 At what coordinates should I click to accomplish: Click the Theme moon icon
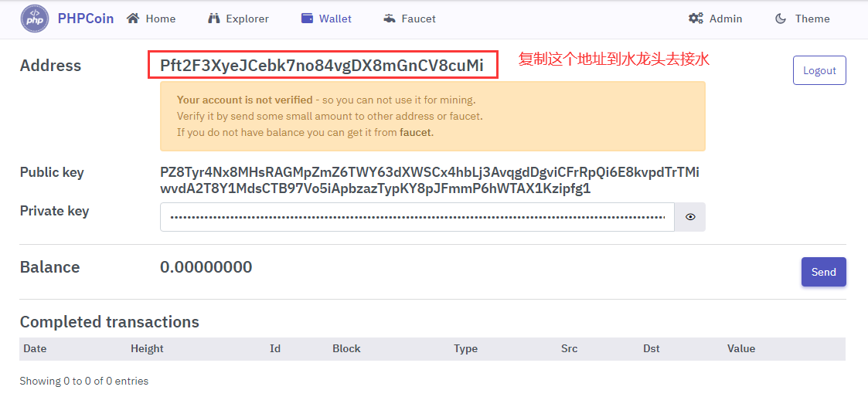781,19
